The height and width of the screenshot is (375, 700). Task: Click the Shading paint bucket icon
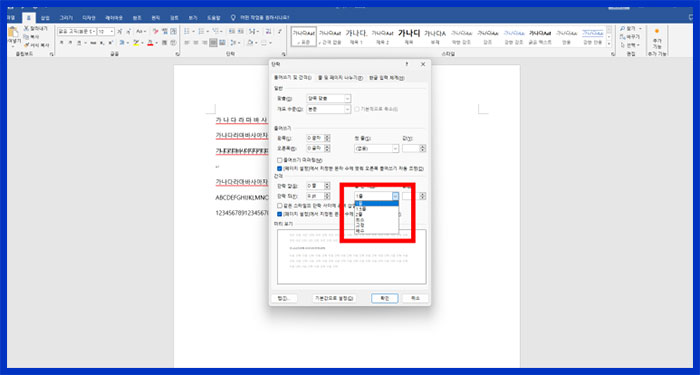(250, 43)
